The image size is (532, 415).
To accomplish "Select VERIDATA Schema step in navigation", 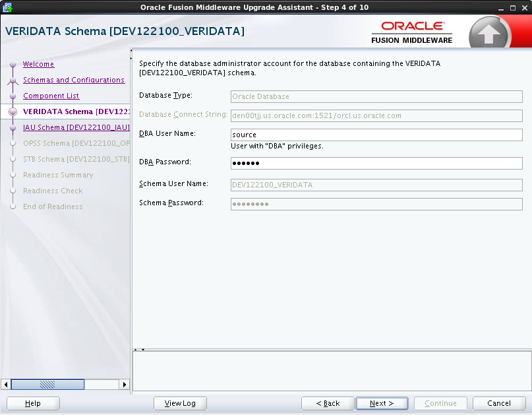I will click(76, 112).
